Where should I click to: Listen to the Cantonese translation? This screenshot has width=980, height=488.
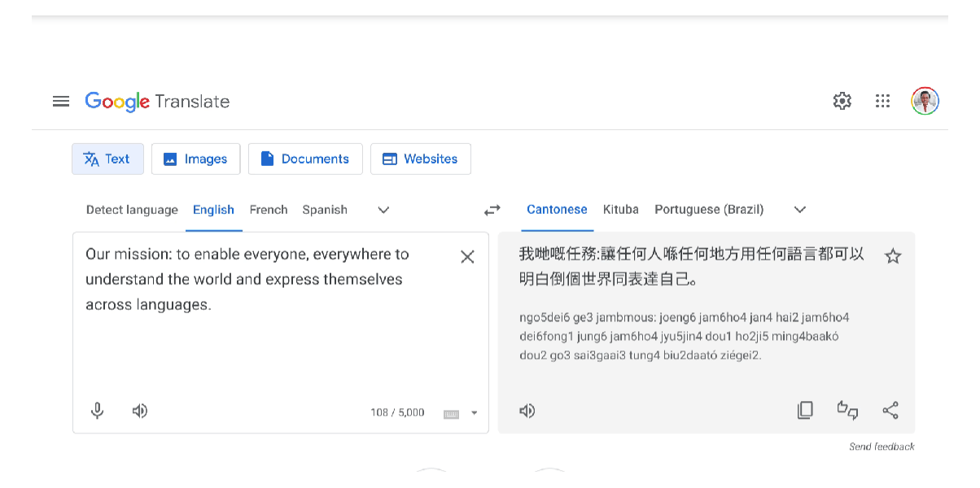pyautogui.click(x=527, y=411)
